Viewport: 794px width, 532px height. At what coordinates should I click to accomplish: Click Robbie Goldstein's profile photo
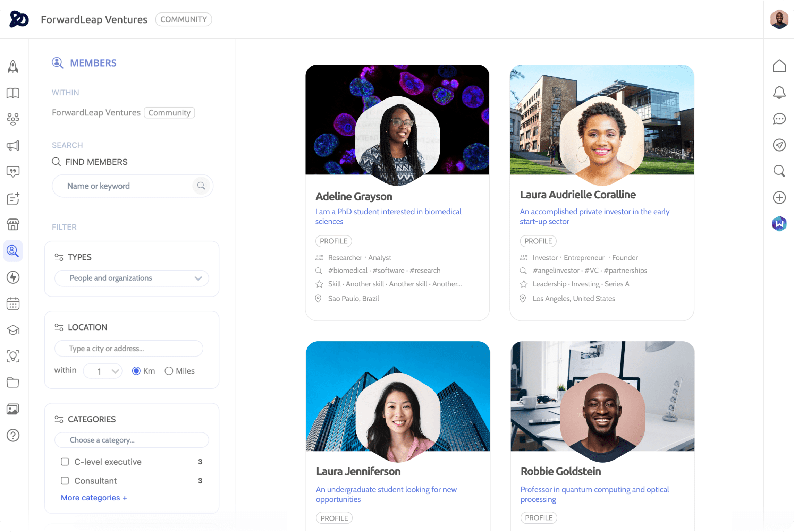(602, 417)
